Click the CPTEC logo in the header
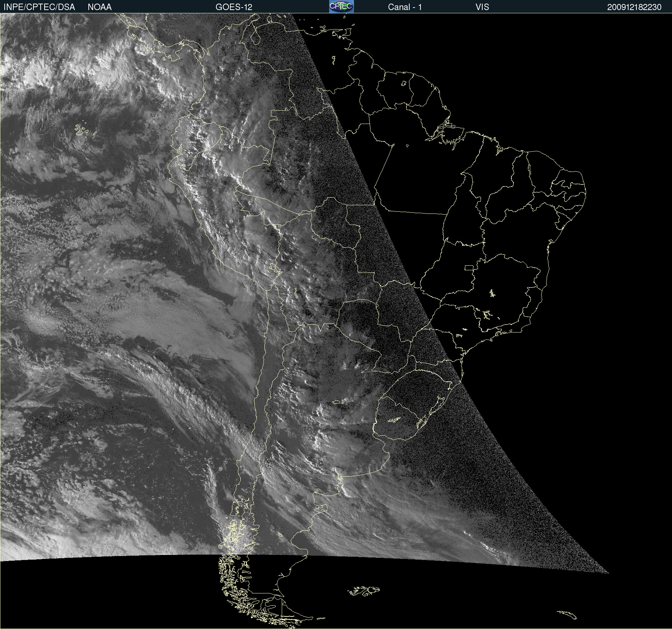 coord(341,6)
